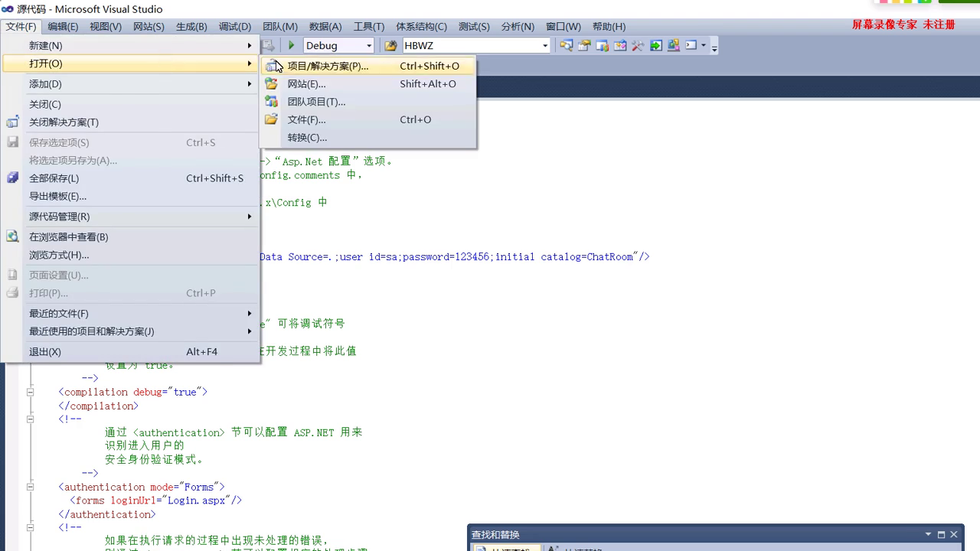
Task: Open Solution Explorer from the toolbar
Action: 567,46
